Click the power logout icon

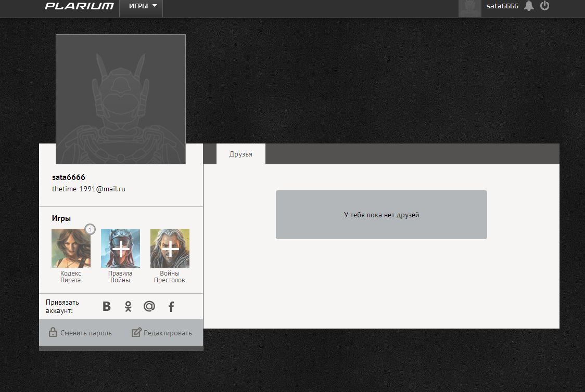click(x=545, y=6)
